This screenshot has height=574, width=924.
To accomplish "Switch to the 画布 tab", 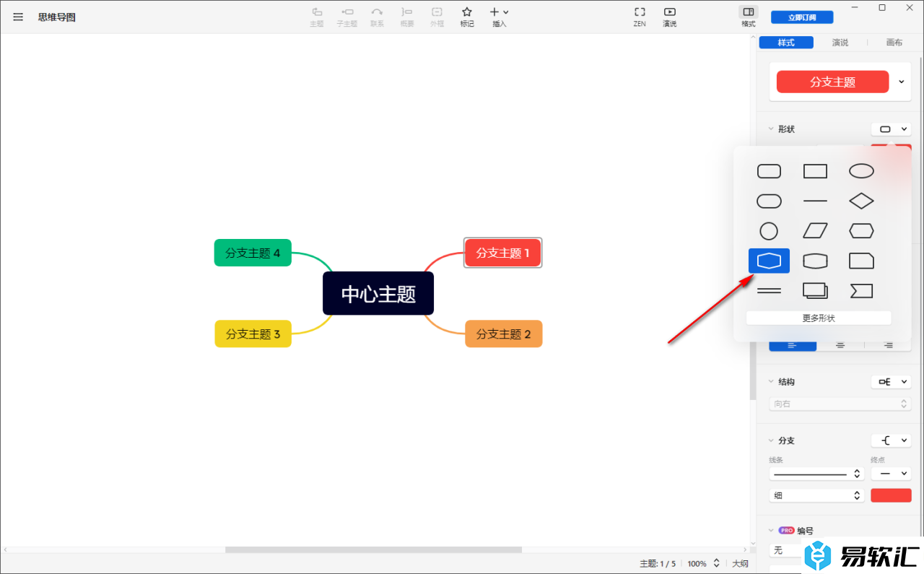I will [894, 43].
